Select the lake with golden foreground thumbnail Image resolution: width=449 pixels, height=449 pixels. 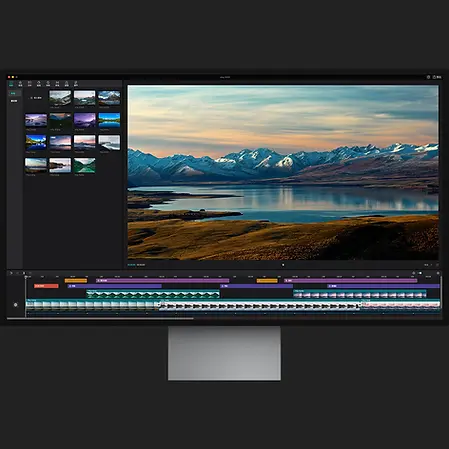36,165
